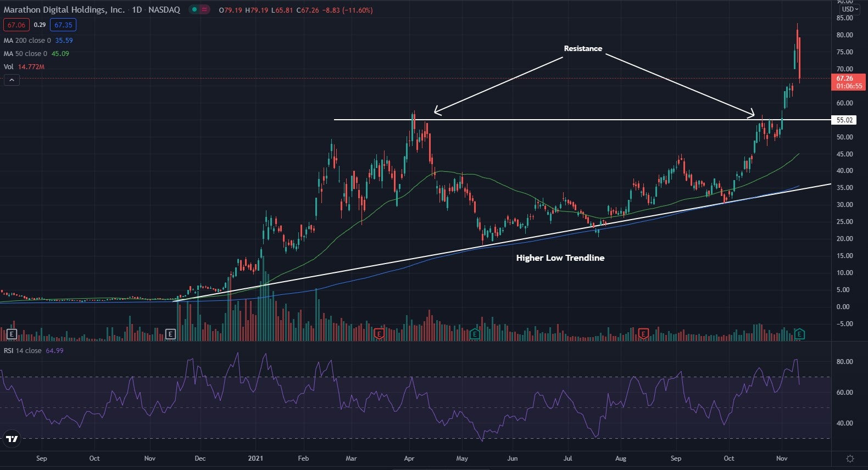868x470 pixels.
Task: Click the Marathon Digital Holdings, Inc. symbol title
Action: (64, 10)
